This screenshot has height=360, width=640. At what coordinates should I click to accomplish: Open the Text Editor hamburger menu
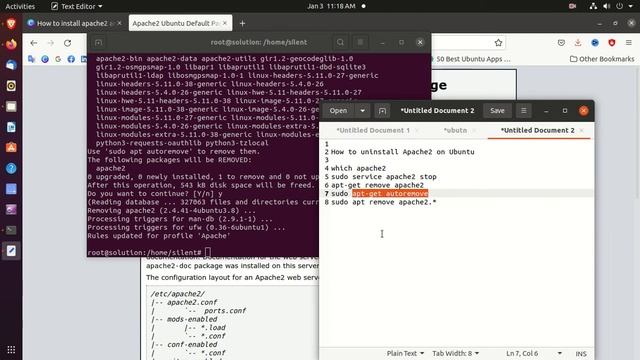[524, 111]
